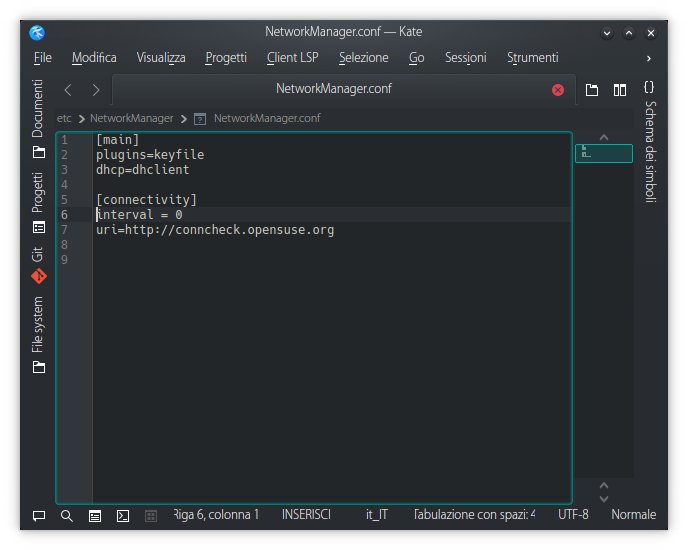The height and width of the screenshot is (550, 688).
Task: Open the Modifica menu
Action: point(94,58)
